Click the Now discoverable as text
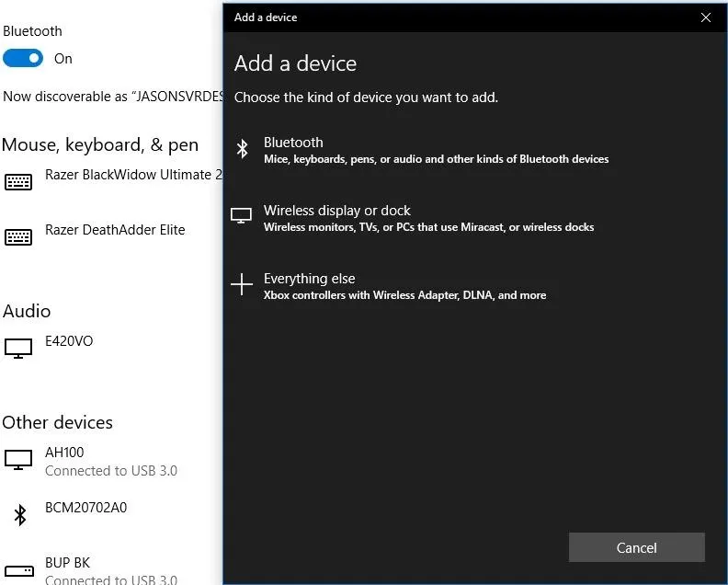Viewport: 728px width, 585px height. click(x=113, y=97)
